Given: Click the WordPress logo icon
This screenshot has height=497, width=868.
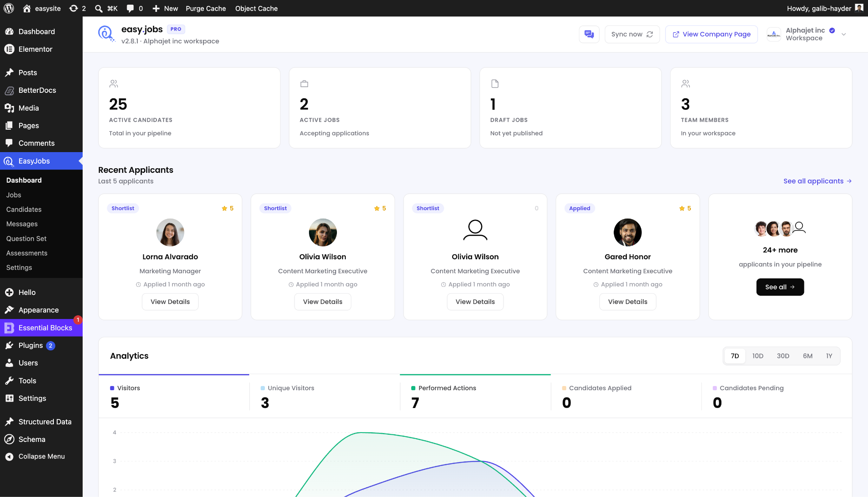Looking at the screenshot, I should click(9, 8).
